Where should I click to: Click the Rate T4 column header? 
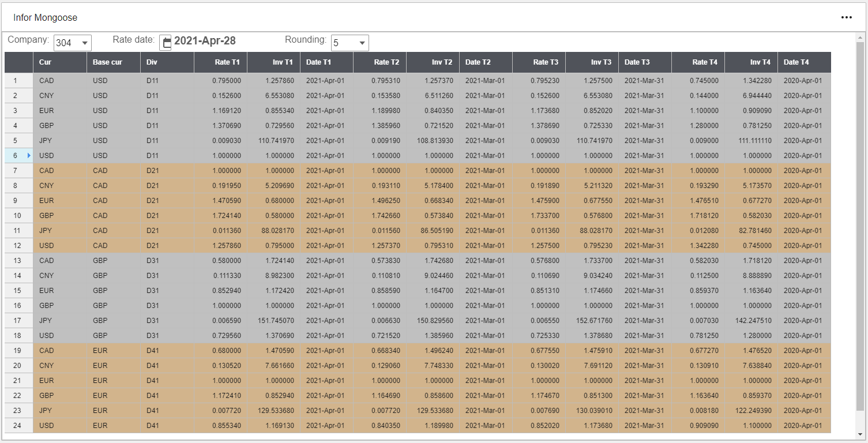tap(698, 62)
